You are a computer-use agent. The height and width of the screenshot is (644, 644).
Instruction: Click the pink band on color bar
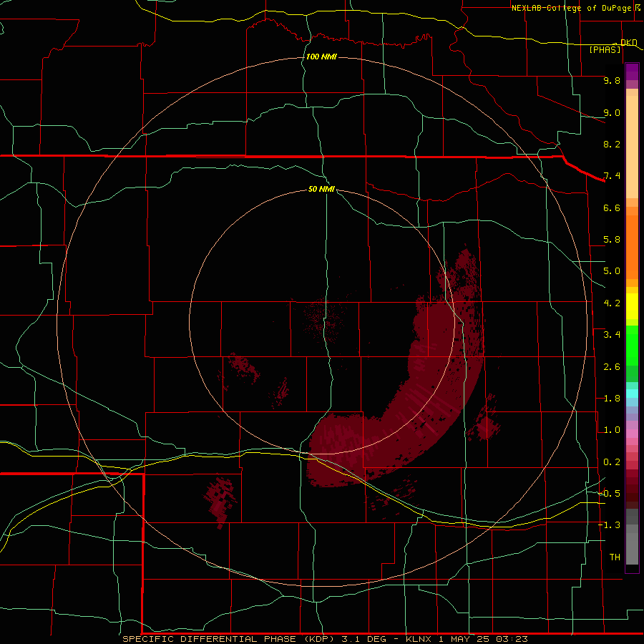[632, 434]
